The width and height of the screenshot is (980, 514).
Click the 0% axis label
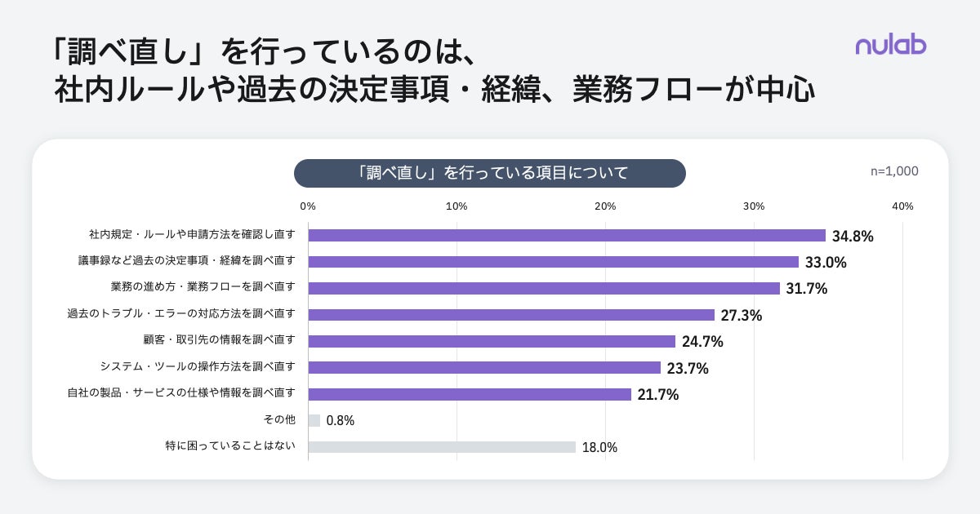click(x=308, y=206)
